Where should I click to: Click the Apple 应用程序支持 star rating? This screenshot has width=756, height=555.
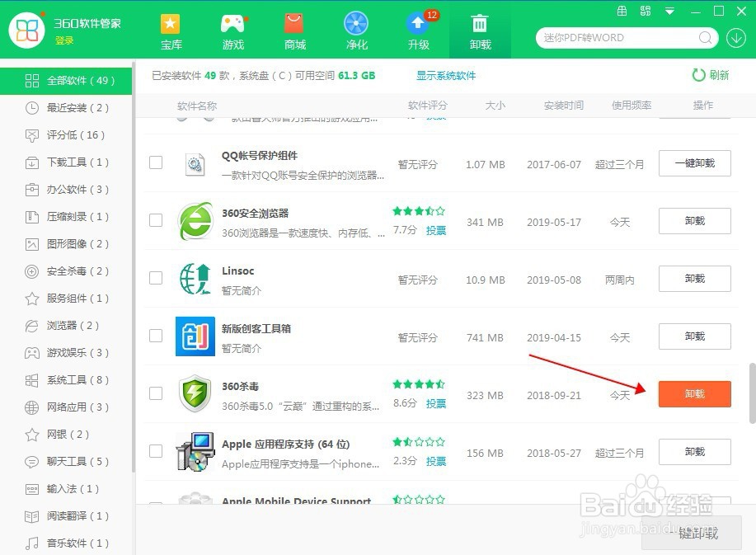click(419, 442)
